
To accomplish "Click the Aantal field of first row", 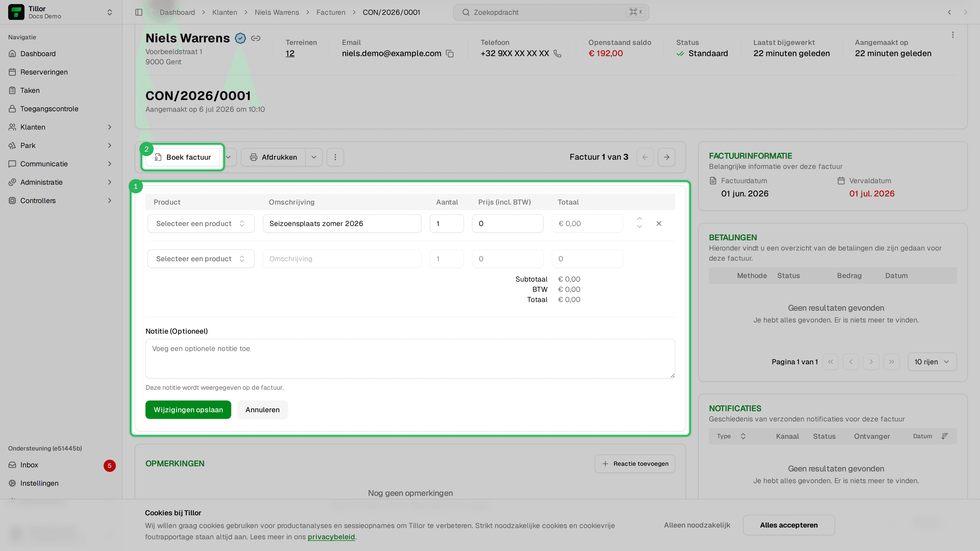I will [447, 224].
